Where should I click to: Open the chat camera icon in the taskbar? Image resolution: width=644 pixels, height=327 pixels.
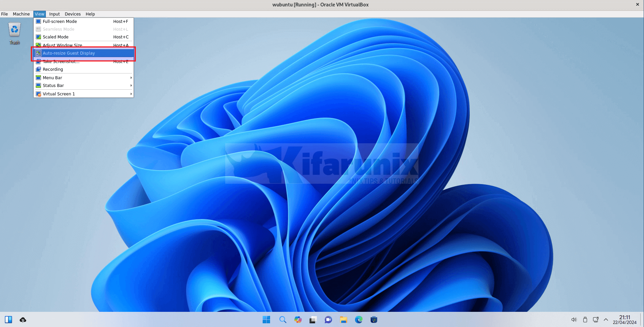[x=328, y=320]
